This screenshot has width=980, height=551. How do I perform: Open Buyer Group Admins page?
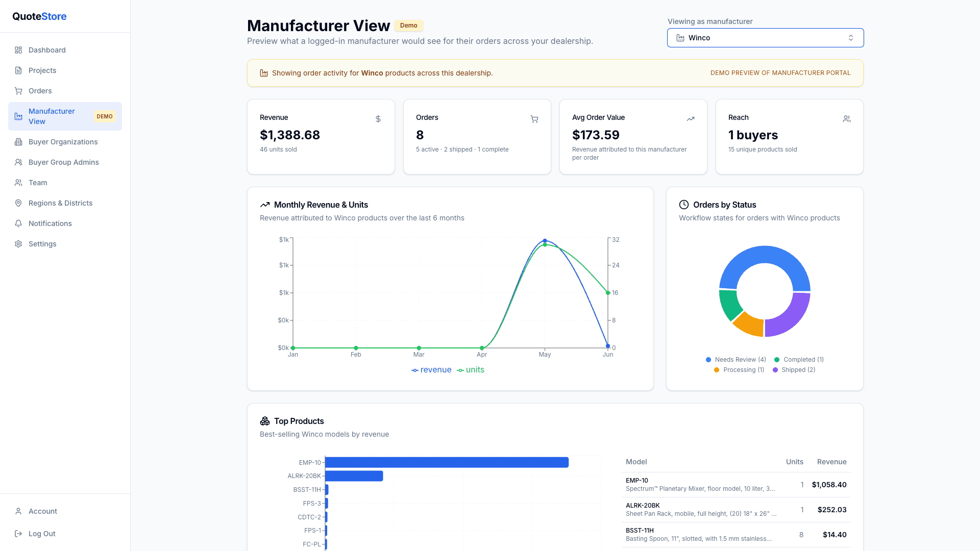tap(65, 162)
